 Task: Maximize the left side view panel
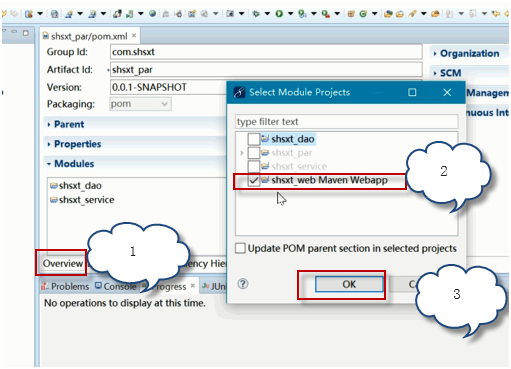coord(26,32)
